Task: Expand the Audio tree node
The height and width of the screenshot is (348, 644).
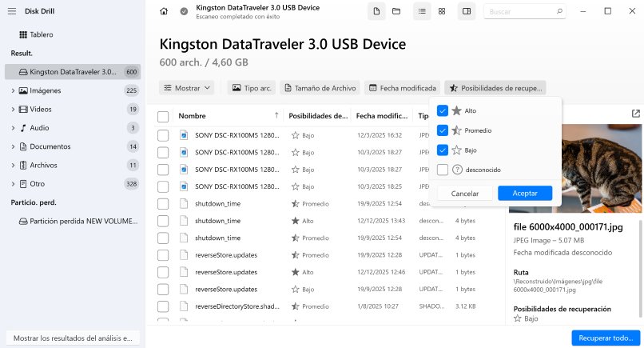Action: click(13, 128)
